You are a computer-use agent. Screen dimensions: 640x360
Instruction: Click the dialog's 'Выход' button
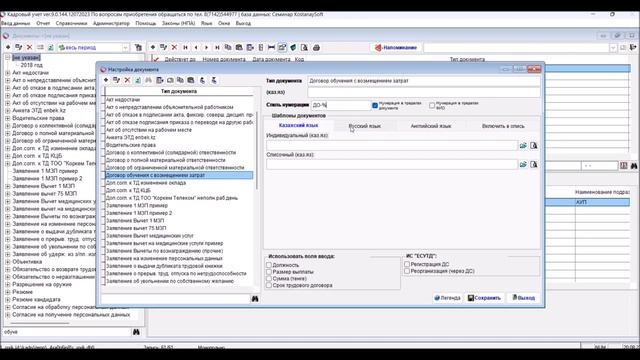(x=524, y=298)
